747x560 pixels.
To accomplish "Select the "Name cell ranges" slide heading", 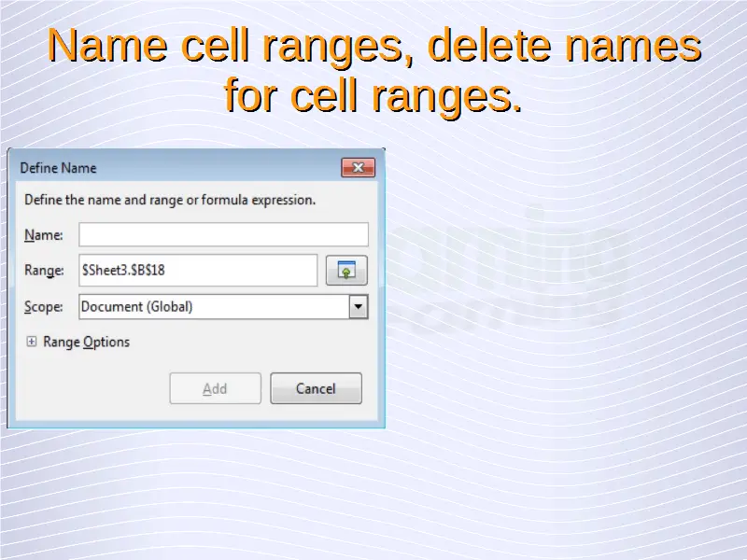I will (x=373, y=47).
